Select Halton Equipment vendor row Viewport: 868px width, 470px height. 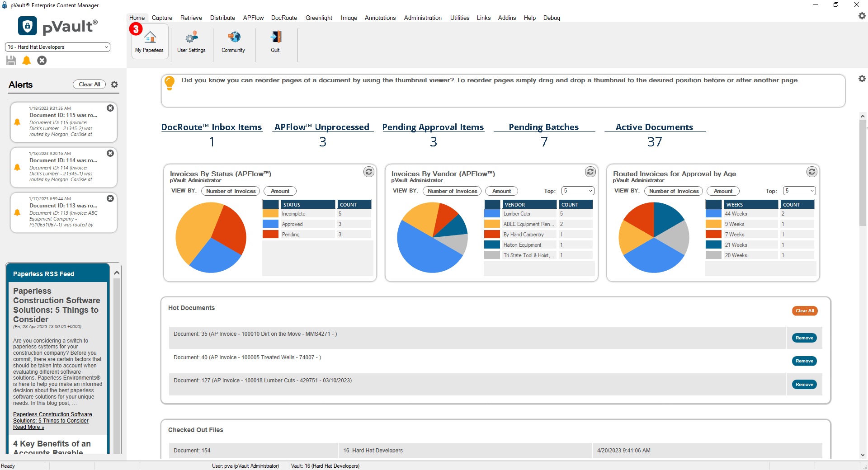pyautogui.click(x=538, y=245)
